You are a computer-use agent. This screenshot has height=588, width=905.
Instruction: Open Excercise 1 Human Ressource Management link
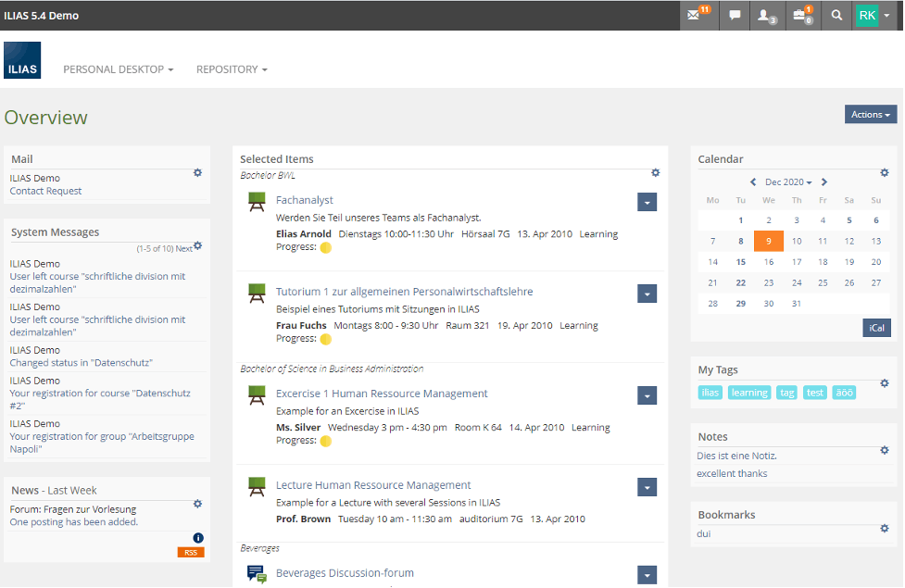(382, 393)
